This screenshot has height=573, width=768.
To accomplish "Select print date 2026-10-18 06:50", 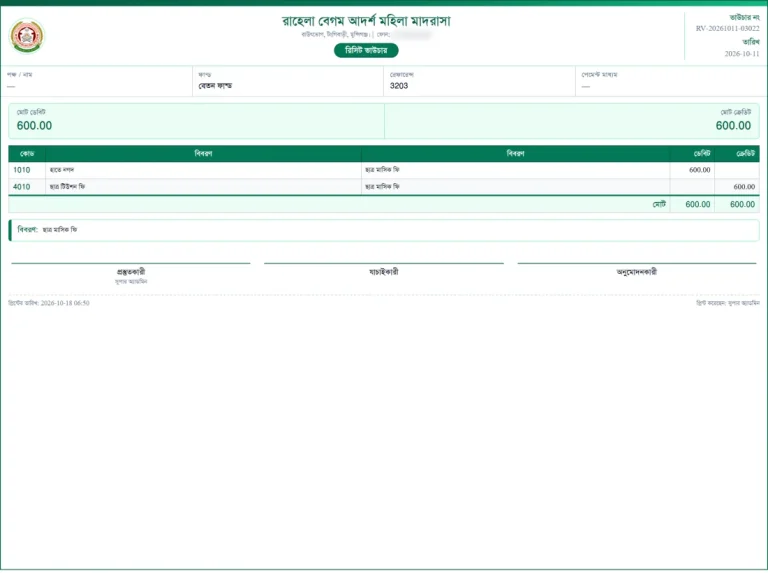I will pos(65,303).
